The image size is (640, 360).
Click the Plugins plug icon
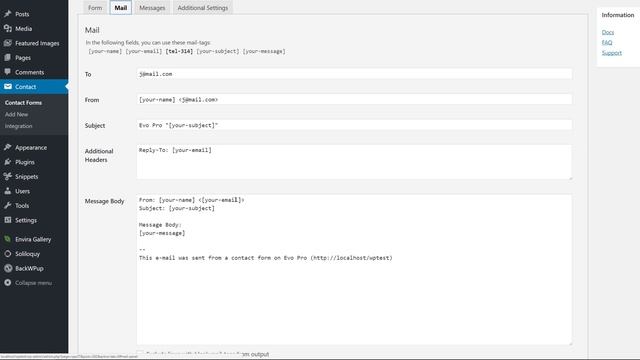point(8,162)
